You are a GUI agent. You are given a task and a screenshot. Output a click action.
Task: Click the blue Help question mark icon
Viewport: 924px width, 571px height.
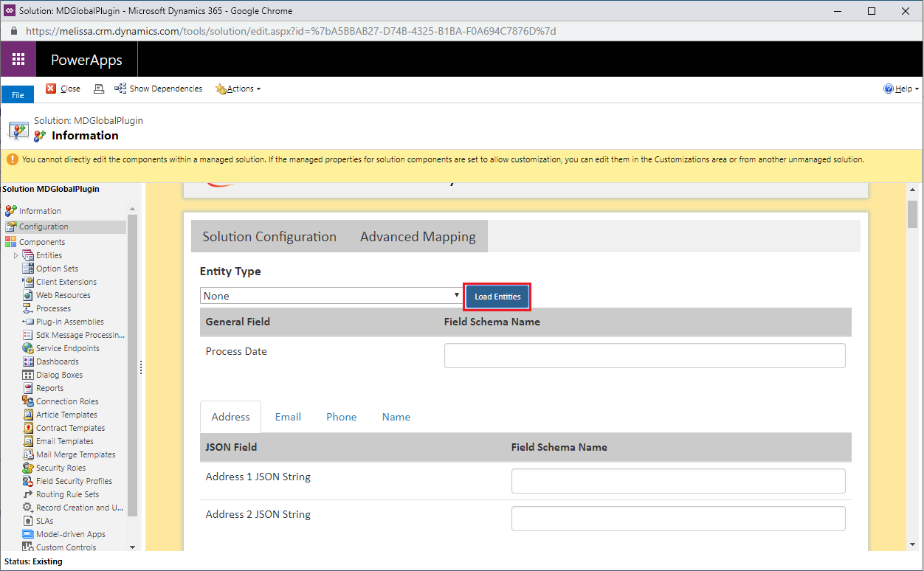pyautogui.click(x=889, y=89)
